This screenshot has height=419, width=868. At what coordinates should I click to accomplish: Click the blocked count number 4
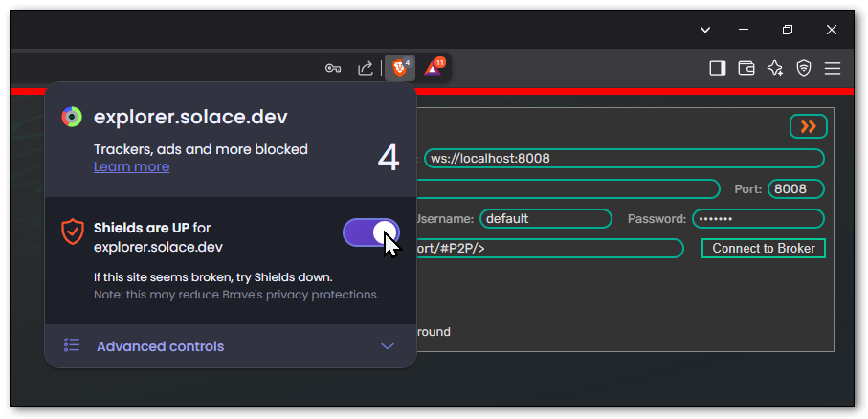(x=388, y=158)
